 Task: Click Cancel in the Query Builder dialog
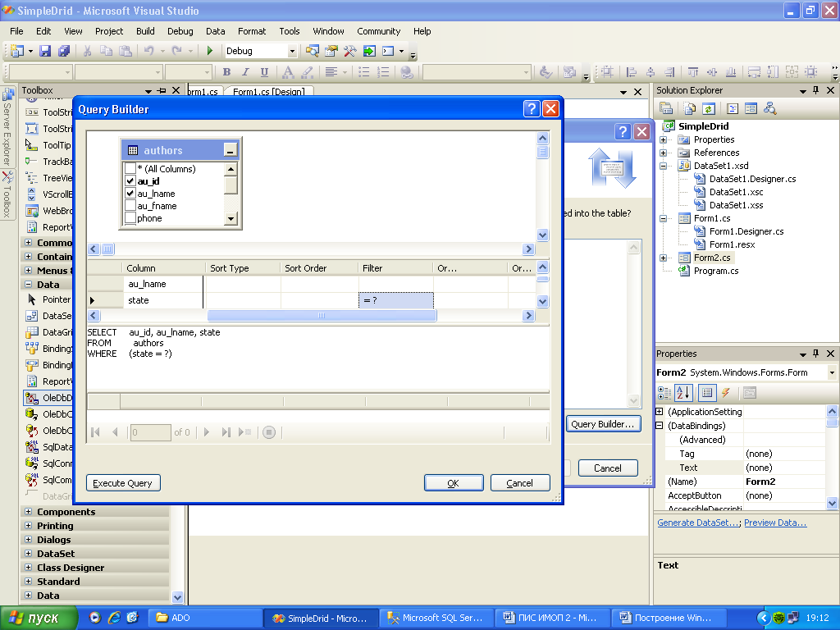519,483
